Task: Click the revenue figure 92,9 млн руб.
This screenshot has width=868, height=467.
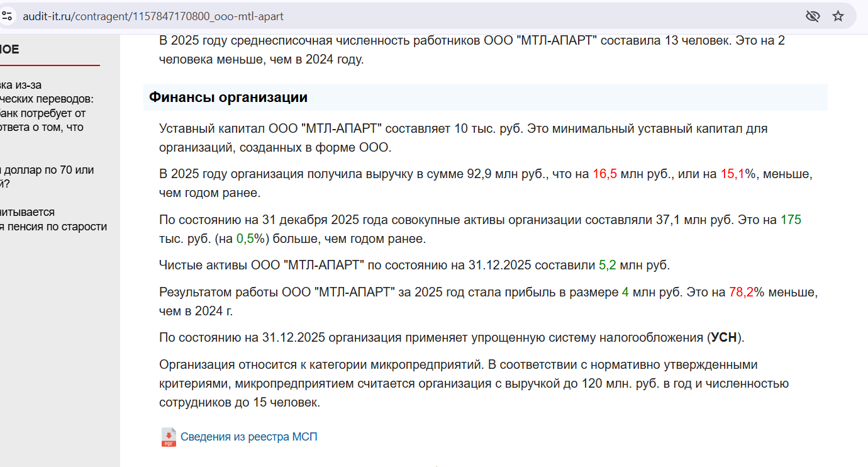Action: point(506,174)
